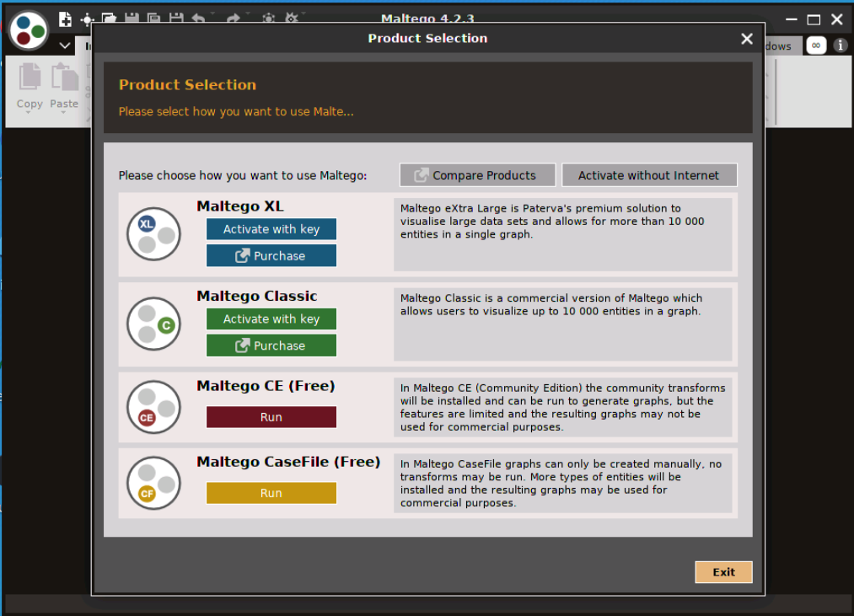Run Maltego CaseFile (Free)

tap(271, 493)
